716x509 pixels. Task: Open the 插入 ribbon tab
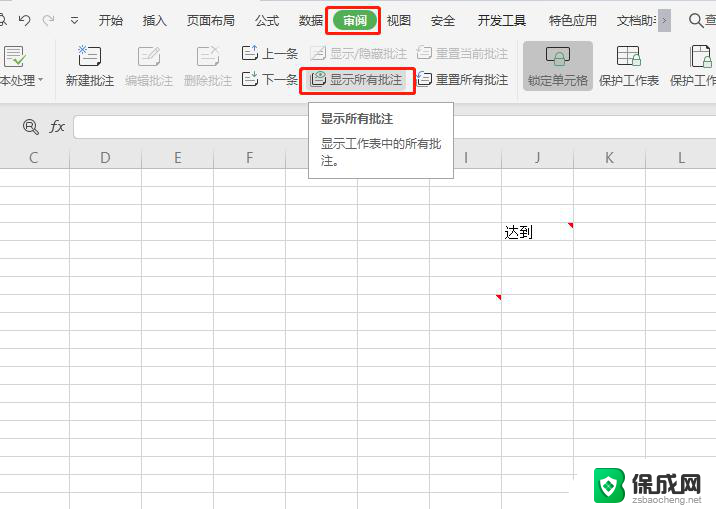tap(154, 21)
